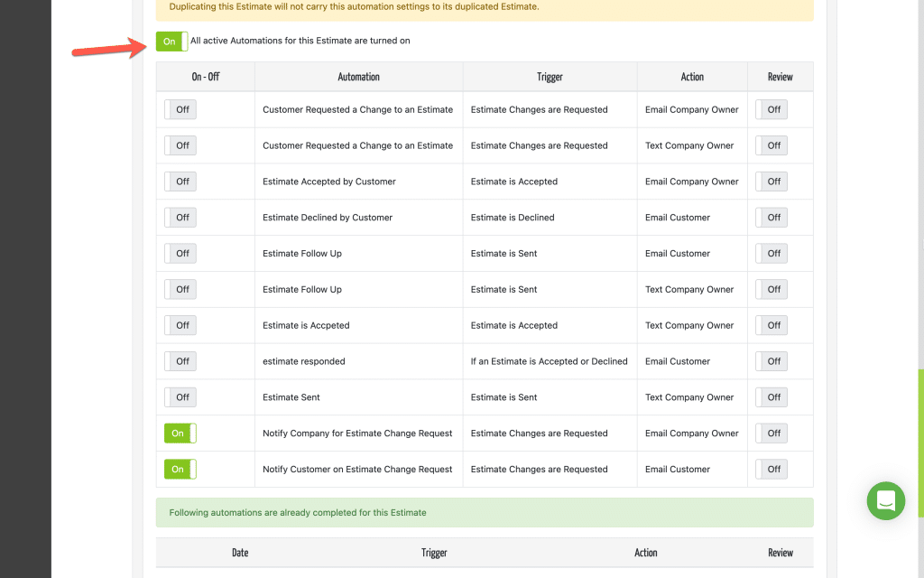The width and height of the screenshot is (924, 578).
Task: Click the 'If an Estimate is Accepted or Declined' trigger
Action: coord(550,361)
